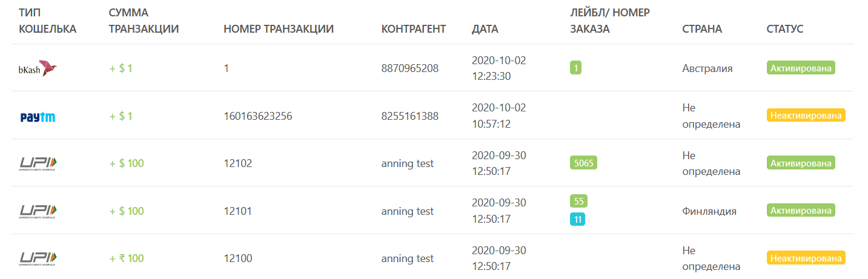Click Неактивирована status for transaction 12100
Viewport: 868px width, 279px height.
pyautogui.click(x=806, y=258)
